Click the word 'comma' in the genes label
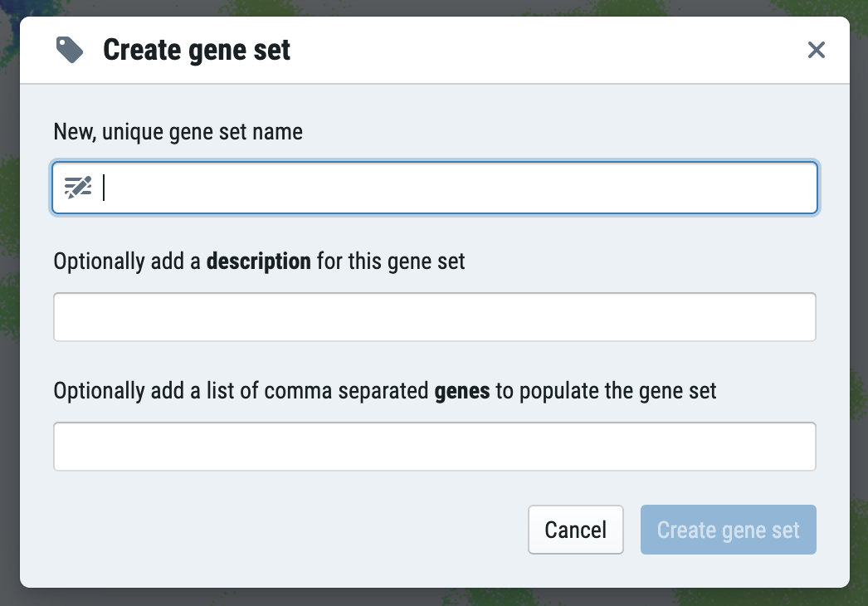The height and width of the screenshot is (606, 868). tap(298, 391)
